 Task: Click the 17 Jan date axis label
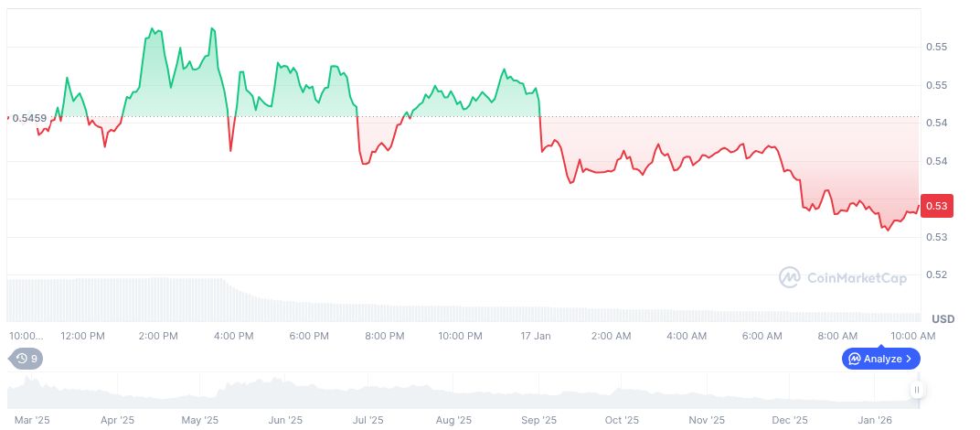point(536,336)
